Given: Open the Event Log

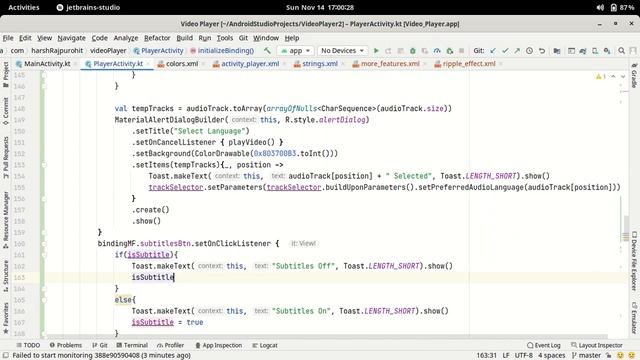Looking at the screenshot, I should [x=543, y=345].
